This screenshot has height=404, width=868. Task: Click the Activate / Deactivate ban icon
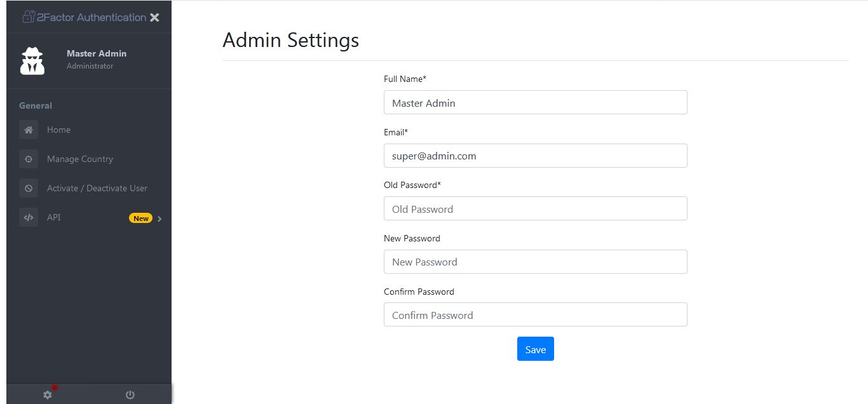tap(29, 188)
